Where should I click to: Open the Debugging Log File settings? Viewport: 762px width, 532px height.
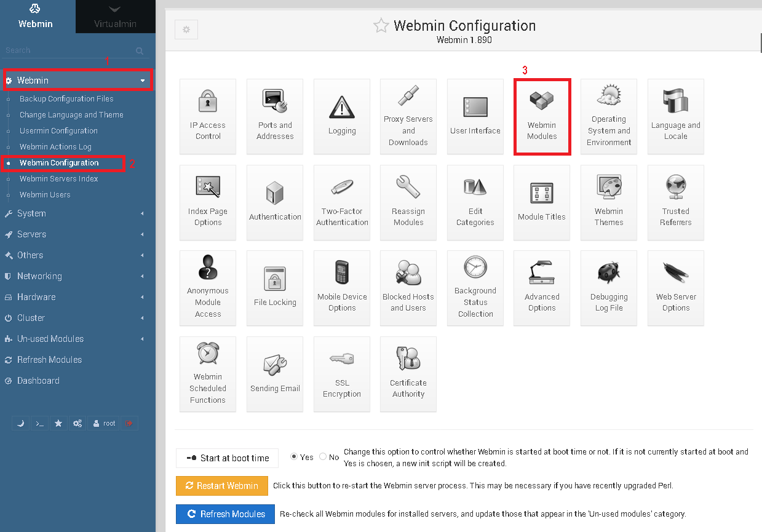[608, 288]
